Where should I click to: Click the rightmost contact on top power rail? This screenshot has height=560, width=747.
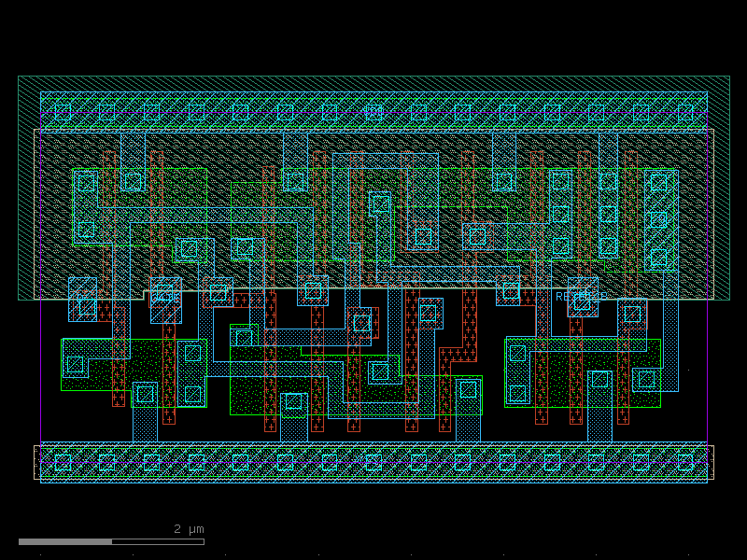(x=685, y=112)
